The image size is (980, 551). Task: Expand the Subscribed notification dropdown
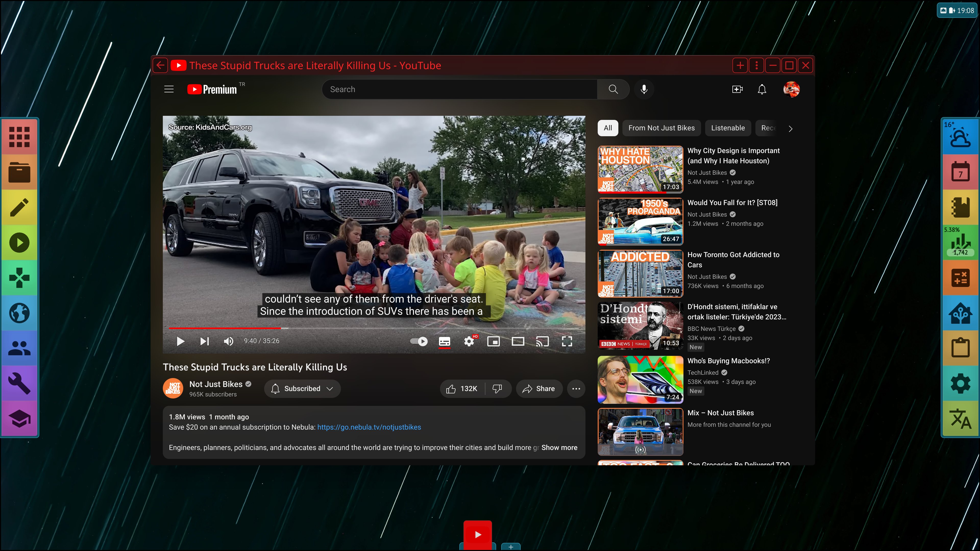[x=302, y=389]
